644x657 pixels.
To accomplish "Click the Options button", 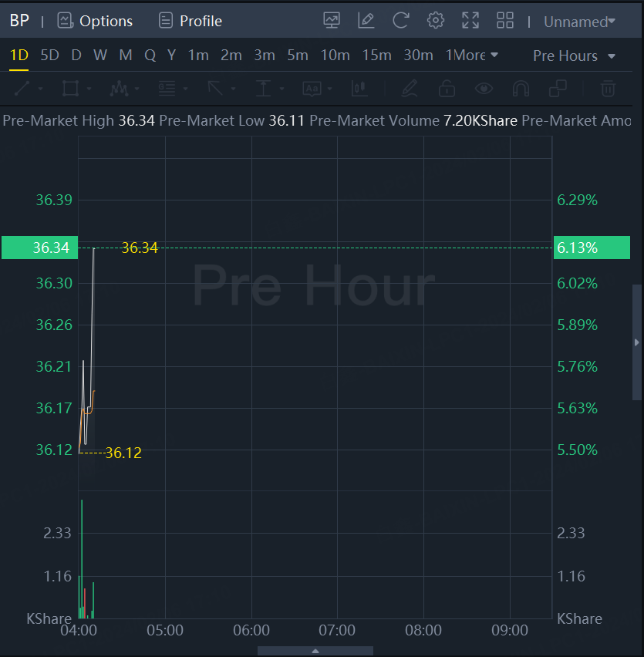I will click(95, 21).
